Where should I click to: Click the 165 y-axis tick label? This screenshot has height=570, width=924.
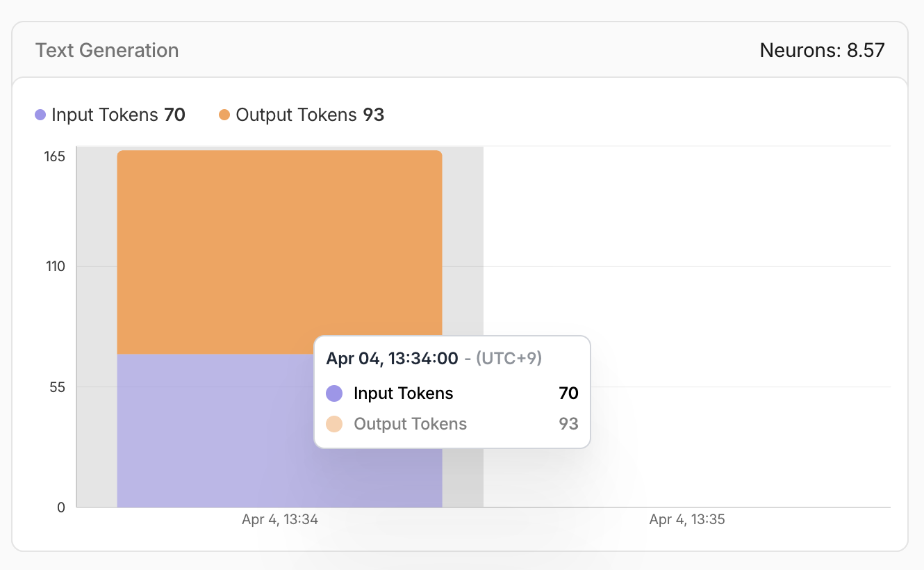(x=55, y=156)
